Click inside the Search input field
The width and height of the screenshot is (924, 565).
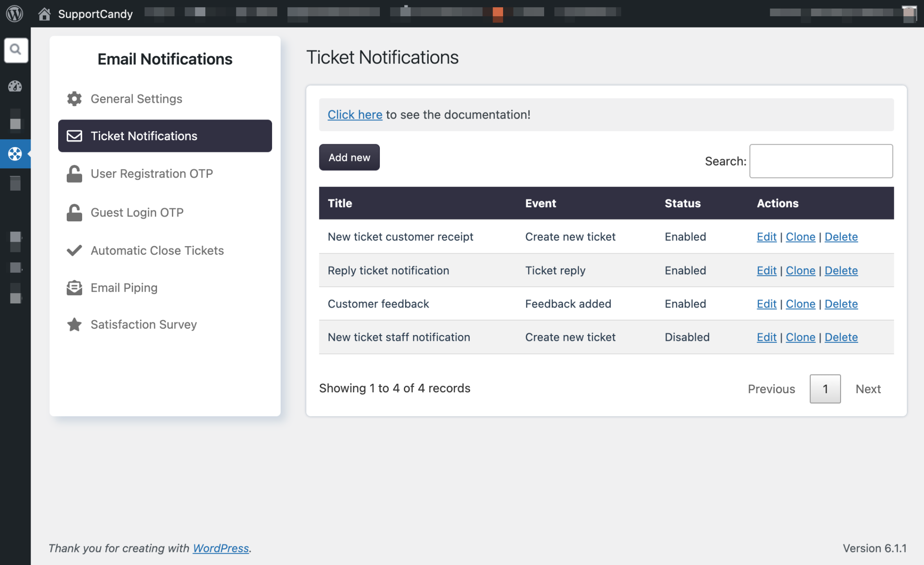[x=821, y=161]
